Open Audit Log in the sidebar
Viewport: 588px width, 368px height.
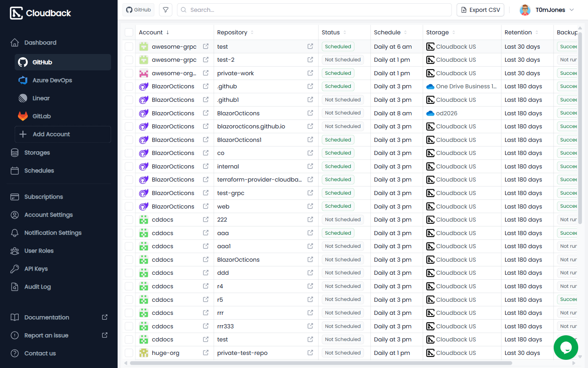[x=38, y=287]
